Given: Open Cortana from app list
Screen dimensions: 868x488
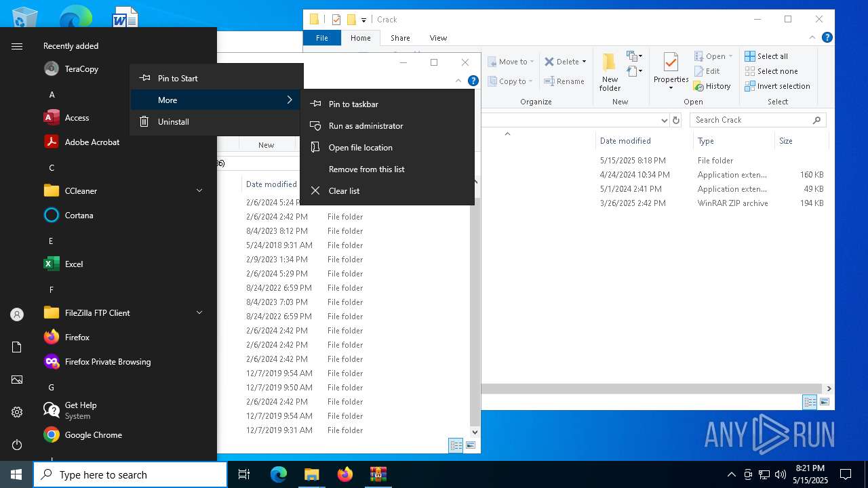Looking at the screenshot, I should [79, 216].
